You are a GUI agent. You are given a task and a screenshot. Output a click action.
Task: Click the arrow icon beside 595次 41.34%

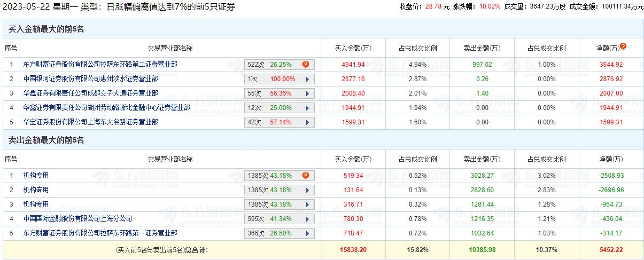pyautogui.click(x=307, y=219)
